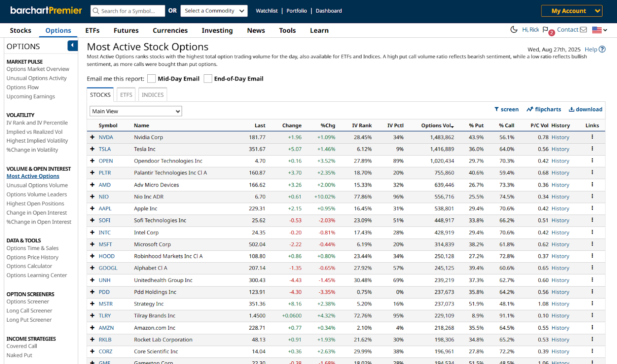The height and width of the screenshot is (364, 617).
Task: Open the Futures main menu
Action: tap(126, 30)
